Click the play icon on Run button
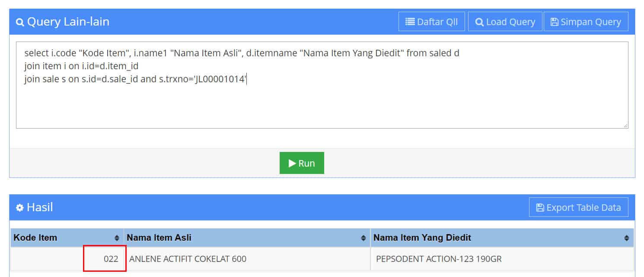This screenshot has width=644, height=277. (292, 163)
